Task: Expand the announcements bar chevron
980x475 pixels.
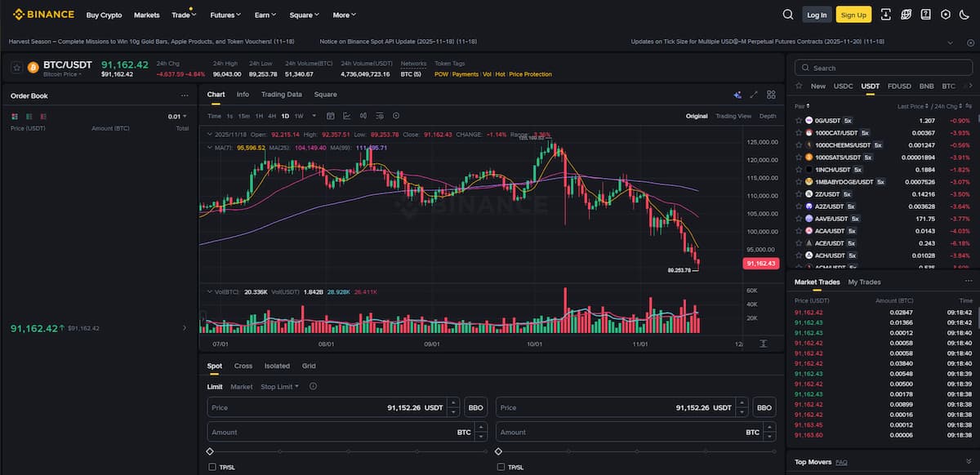Action: [949, 42]
